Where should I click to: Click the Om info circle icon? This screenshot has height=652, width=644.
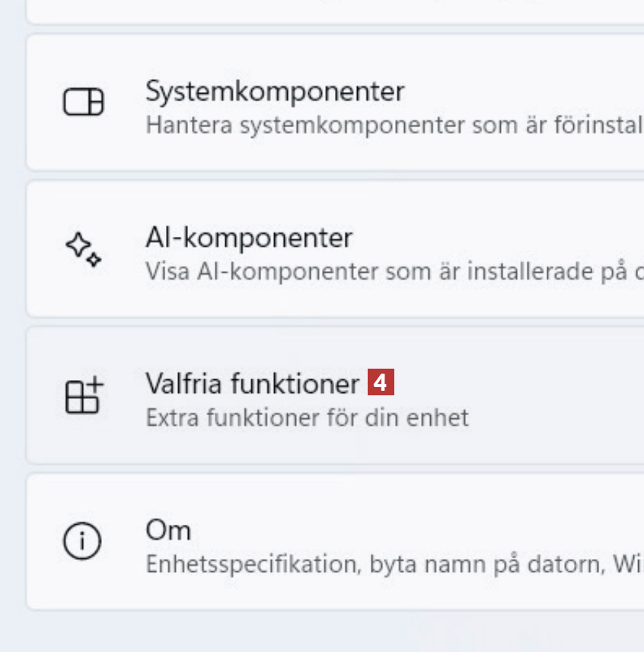83,542
